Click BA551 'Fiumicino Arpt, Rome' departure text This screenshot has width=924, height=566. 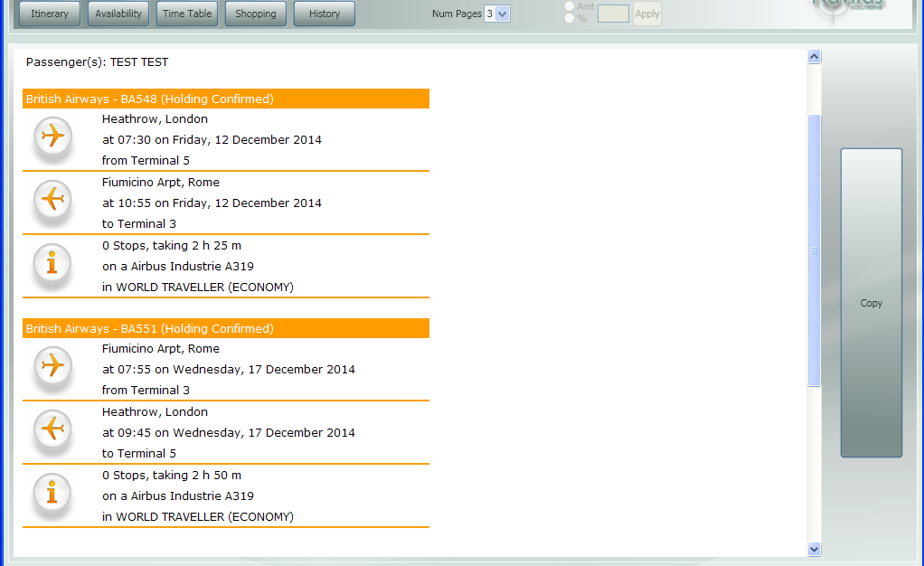tap(161, 348)
